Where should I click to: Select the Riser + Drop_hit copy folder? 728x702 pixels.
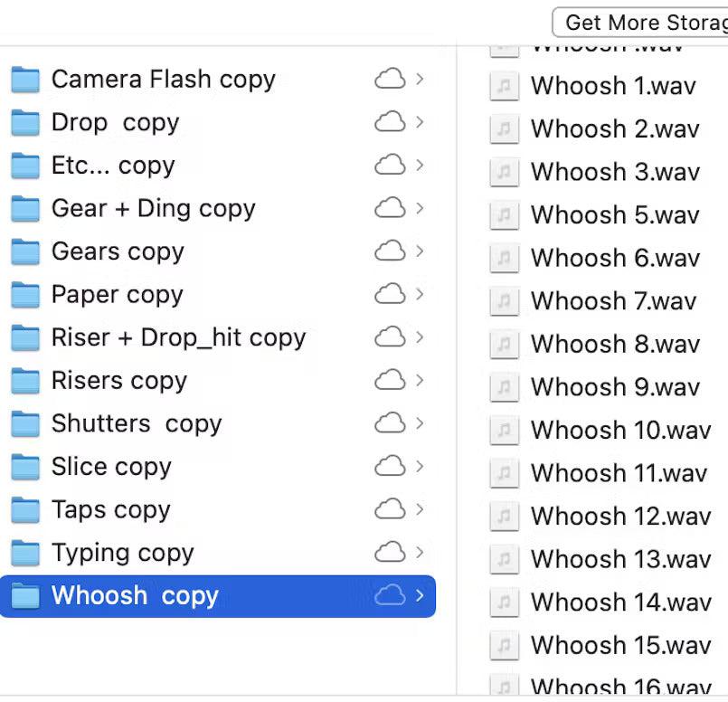[x=176, y=337]
